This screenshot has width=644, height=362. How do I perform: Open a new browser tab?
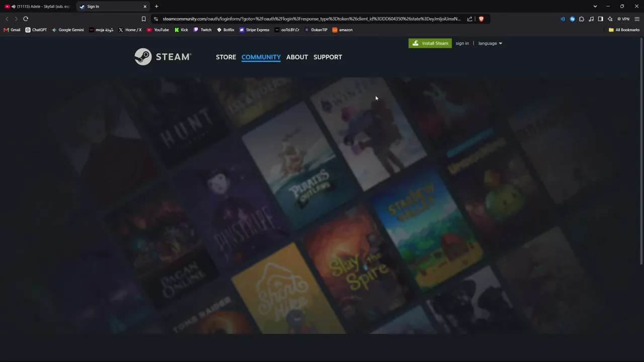156,7
